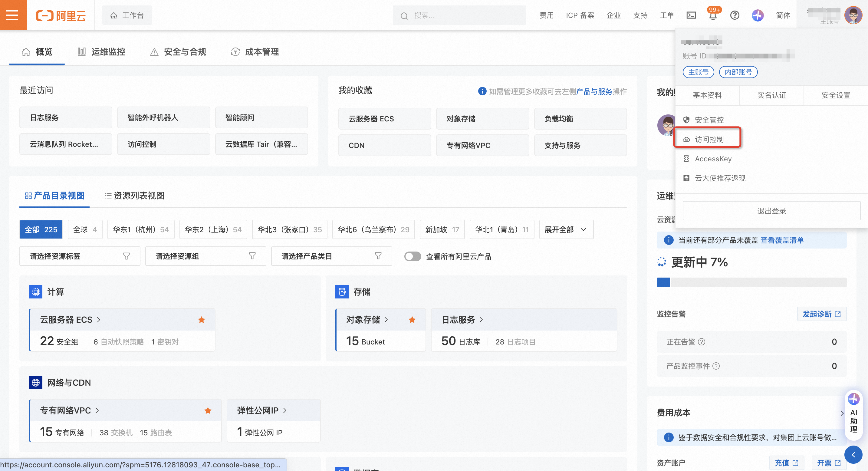Expand all regions with 展开全部
The width and height of the screenshot is (868, 471).
point(566,229)
